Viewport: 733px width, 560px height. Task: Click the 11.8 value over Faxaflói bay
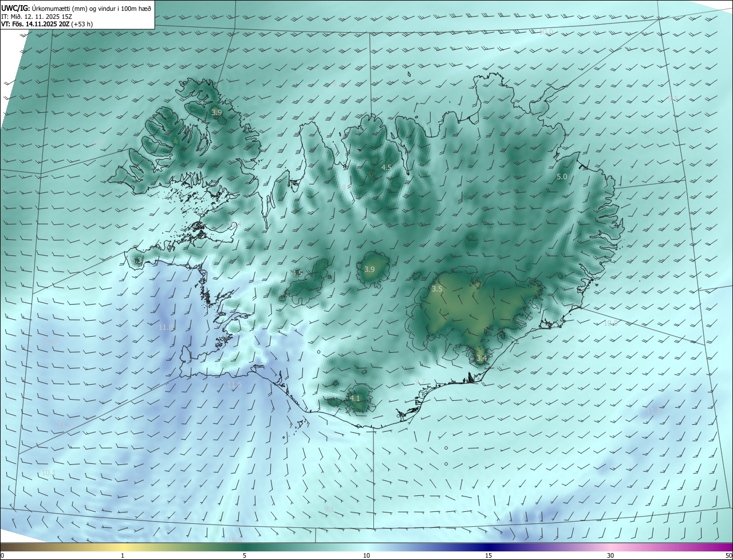coord(165,327)
